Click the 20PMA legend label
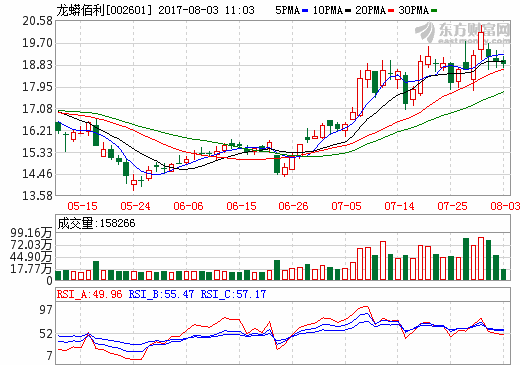 [x=370, y=10]
